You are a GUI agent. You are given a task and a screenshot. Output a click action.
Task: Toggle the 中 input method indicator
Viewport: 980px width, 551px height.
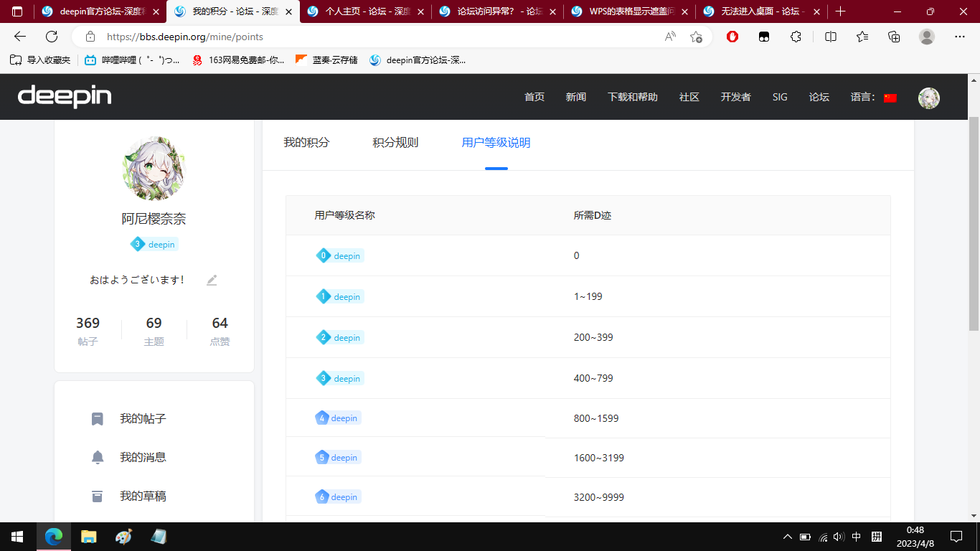pos(857,537)
